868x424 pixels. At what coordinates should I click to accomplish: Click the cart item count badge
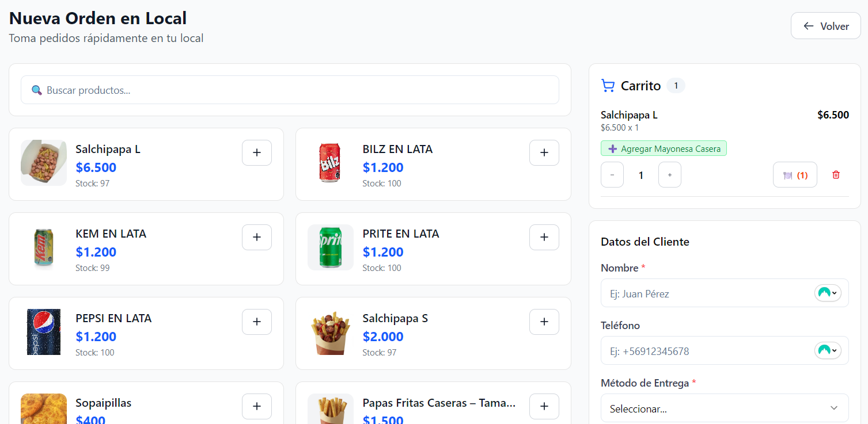pos(676,85)
